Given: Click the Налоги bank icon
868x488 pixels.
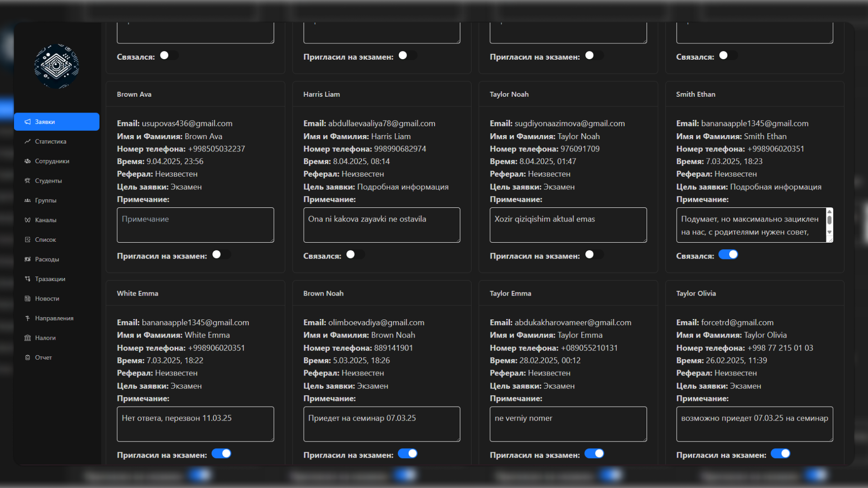Looking at the screenshot, I should tap(28, 338).
